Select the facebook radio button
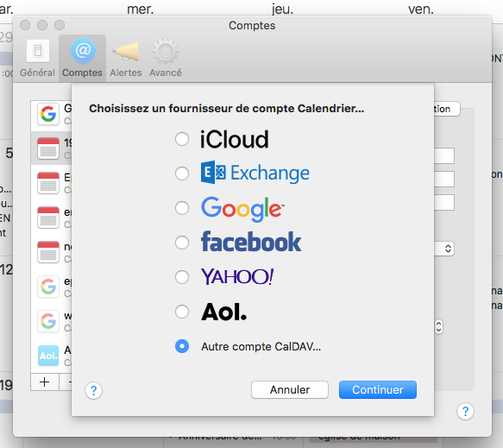Screen dimensions: 503x448 pyautogui.click(x=182, y=243)
